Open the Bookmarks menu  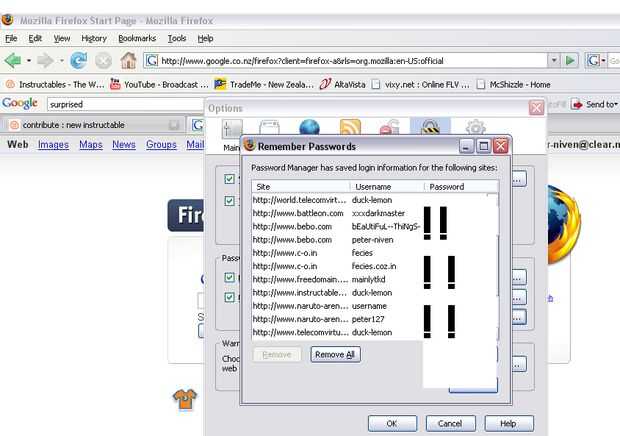(137, 38)
